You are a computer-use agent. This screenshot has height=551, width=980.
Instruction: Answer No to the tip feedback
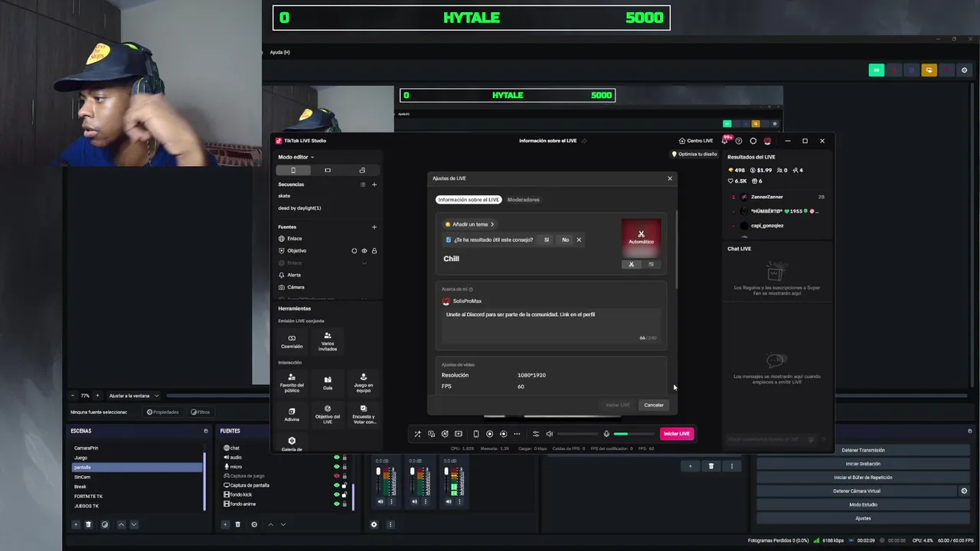(x=565, y=240)
